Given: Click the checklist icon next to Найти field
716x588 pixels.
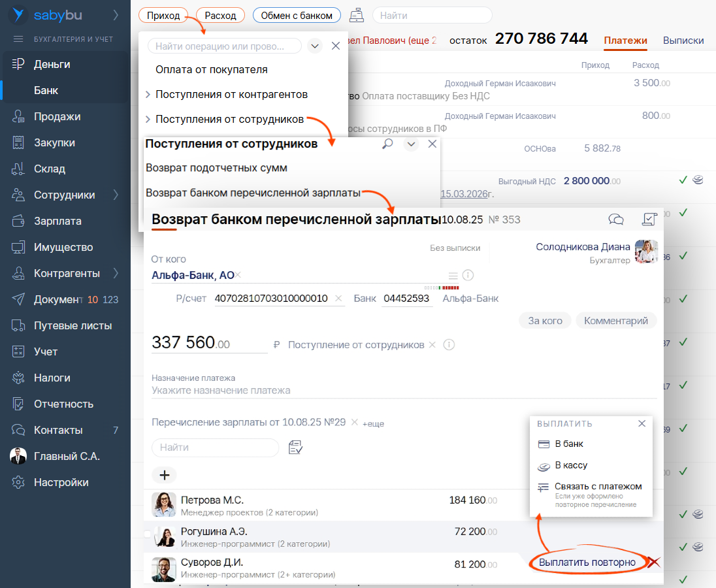Looking at the screenshot, I should (295, 448).
